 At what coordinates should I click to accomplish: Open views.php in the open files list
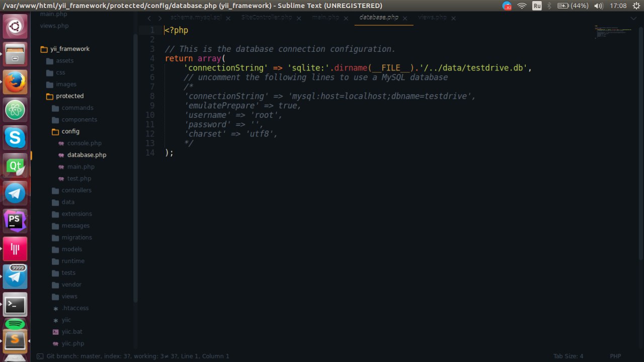54,26
